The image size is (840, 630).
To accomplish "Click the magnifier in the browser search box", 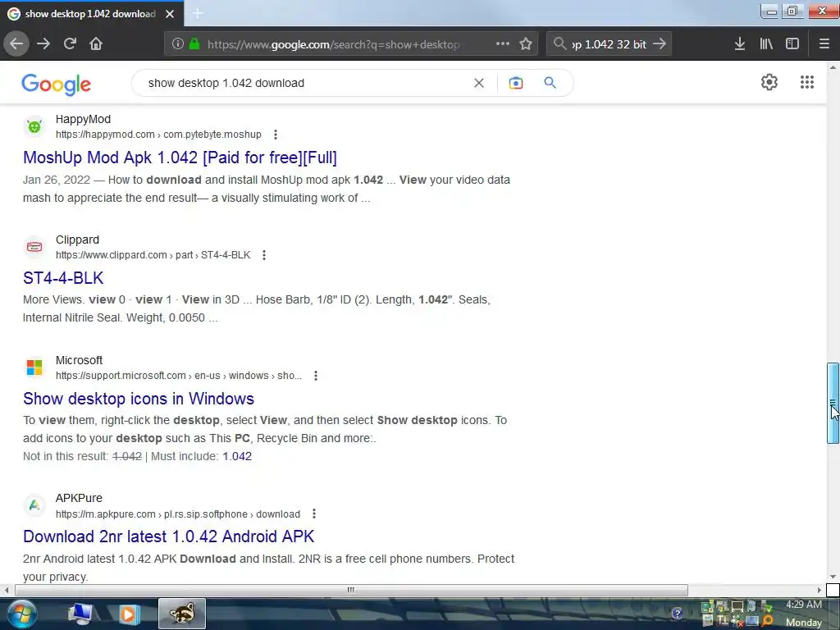I will coord(559,44).
